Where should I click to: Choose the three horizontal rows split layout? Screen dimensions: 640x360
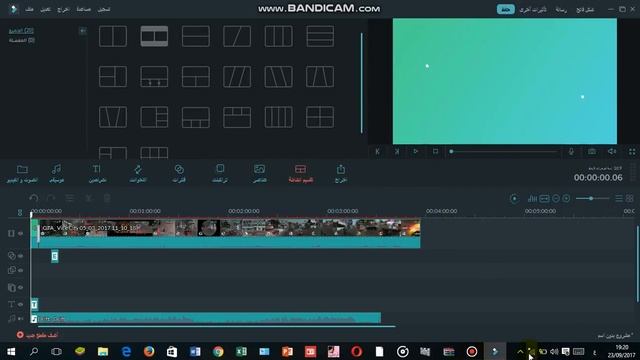click(320, 36)
